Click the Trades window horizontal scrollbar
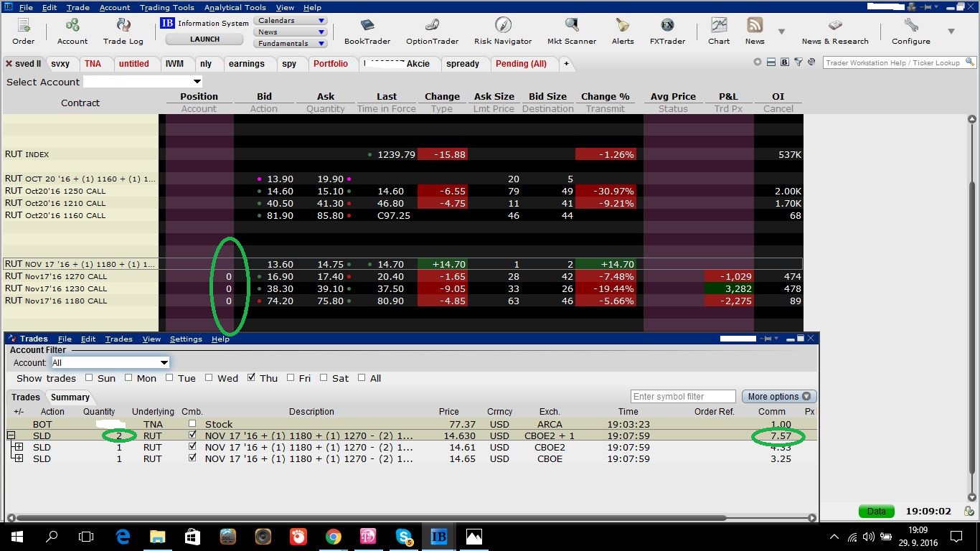This screenshot has height=551, width=980. pos(411,517)
